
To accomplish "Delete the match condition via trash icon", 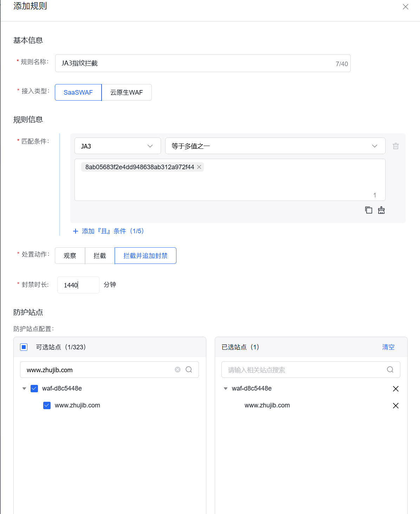I will pyautogui.click(x=396, y=146).
